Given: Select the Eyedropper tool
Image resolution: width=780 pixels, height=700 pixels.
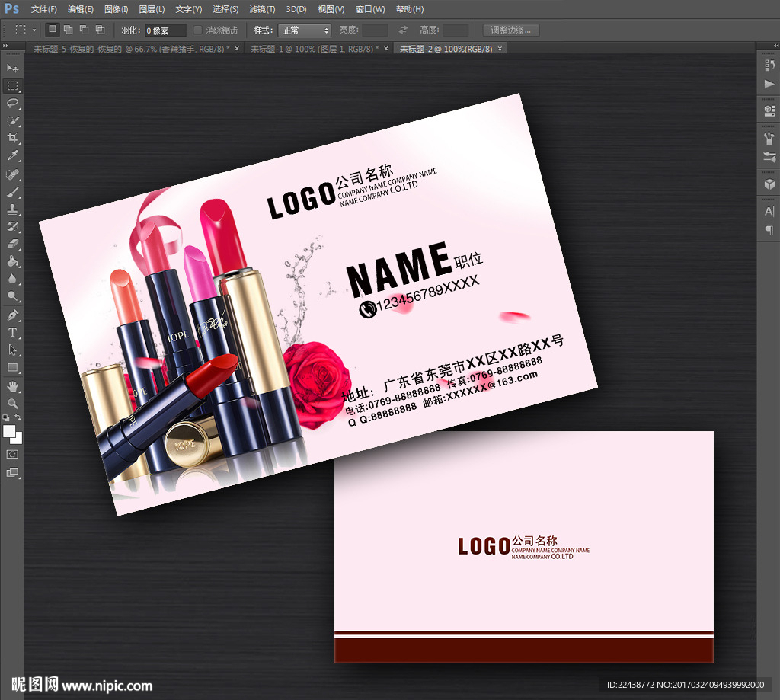Looking at the screenshot, I should (x=12, y=155).
